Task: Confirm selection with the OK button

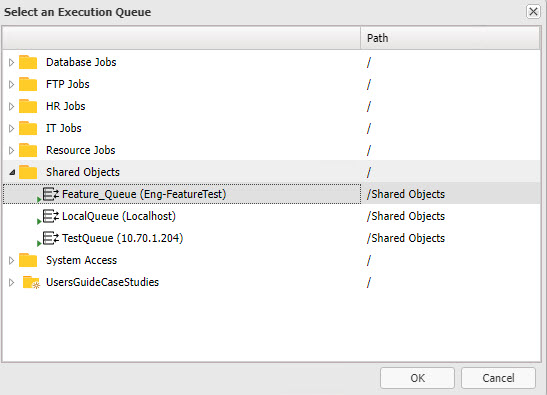Action: (x=417, y=378)
